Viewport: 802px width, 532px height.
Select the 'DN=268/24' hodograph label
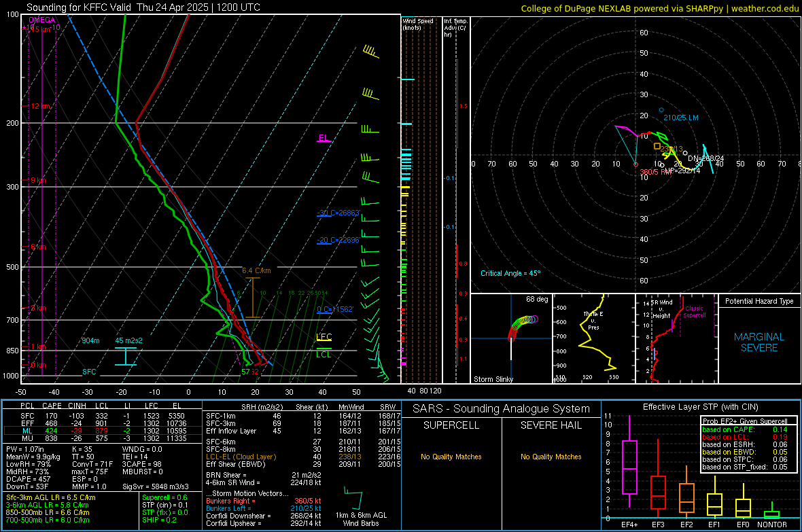(x=706, y=158)
